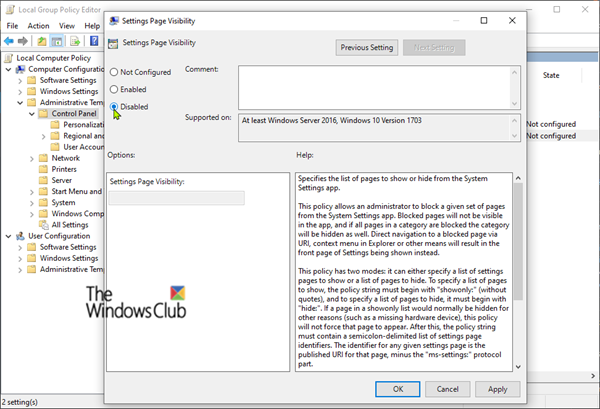Click the Export list toolbar icon

click(x=75, y=41)
